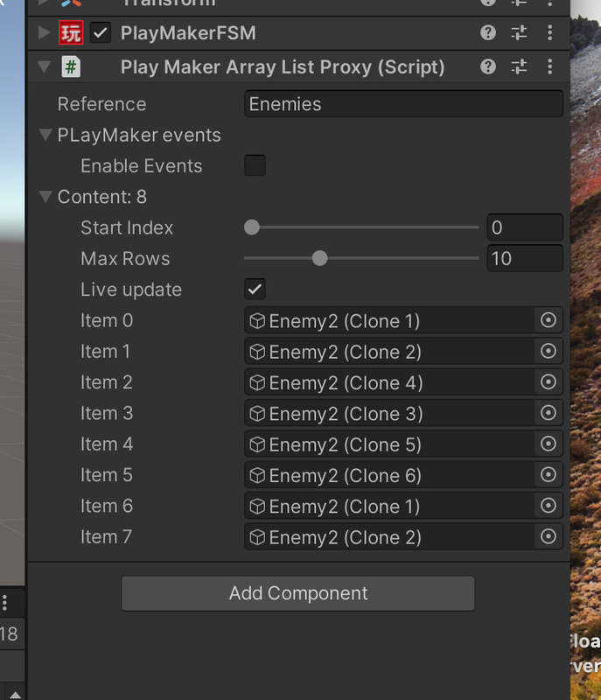Click the PlayMakerFSM component title
601x700 pixels.
click(188, 33)
